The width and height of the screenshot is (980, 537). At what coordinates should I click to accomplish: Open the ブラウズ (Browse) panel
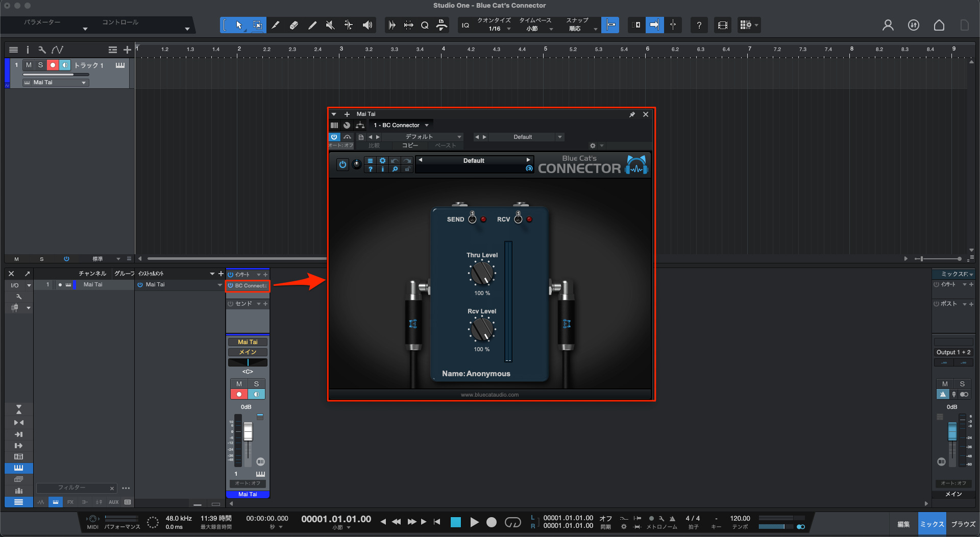tap(963, 524)
